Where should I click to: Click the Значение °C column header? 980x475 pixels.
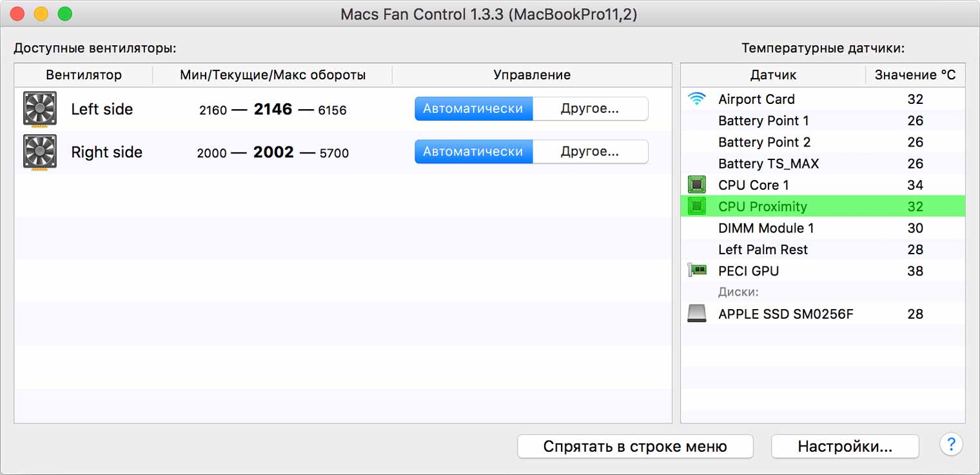coord(915,75)
